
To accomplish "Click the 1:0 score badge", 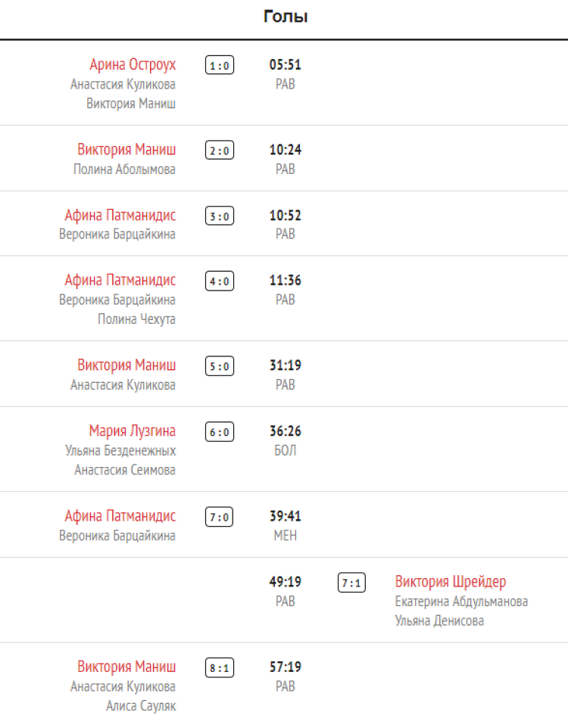I will tap(220, 66).
